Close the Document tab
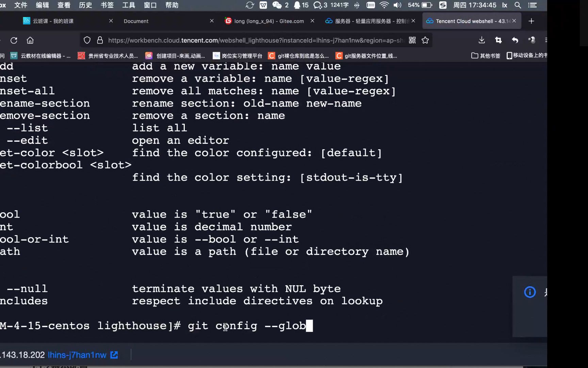588x368 pixels. point(212,21)
